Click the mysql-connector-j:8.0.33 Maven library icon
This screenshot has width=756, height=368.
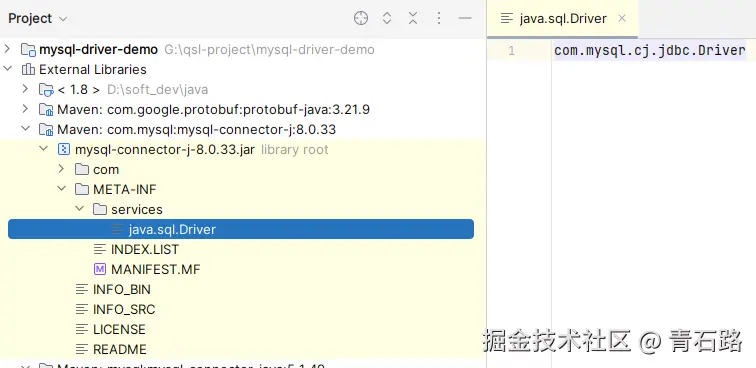tap(46, 130)
